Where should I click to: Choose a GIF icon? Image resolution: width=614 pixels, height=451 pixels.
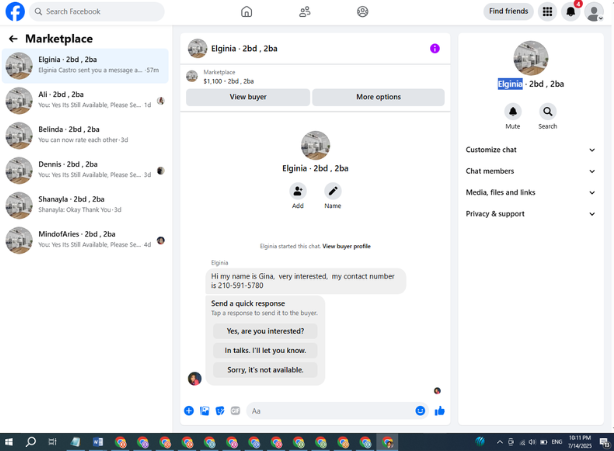(x=235, y=411)
